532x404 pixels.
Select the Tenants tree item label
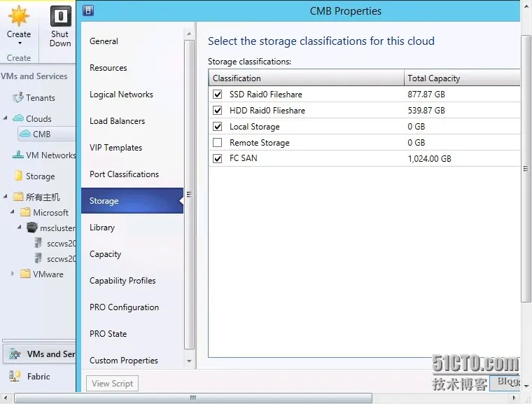41,98
